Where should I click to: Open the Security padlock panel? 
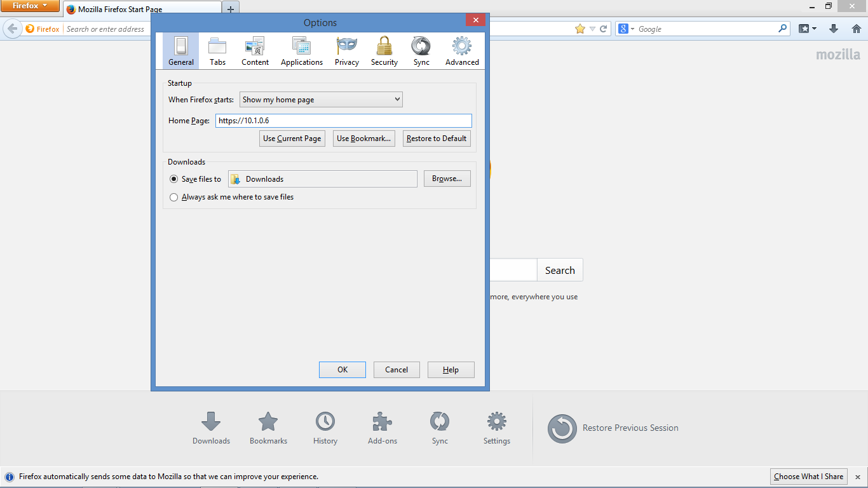(x=384, y=51)
